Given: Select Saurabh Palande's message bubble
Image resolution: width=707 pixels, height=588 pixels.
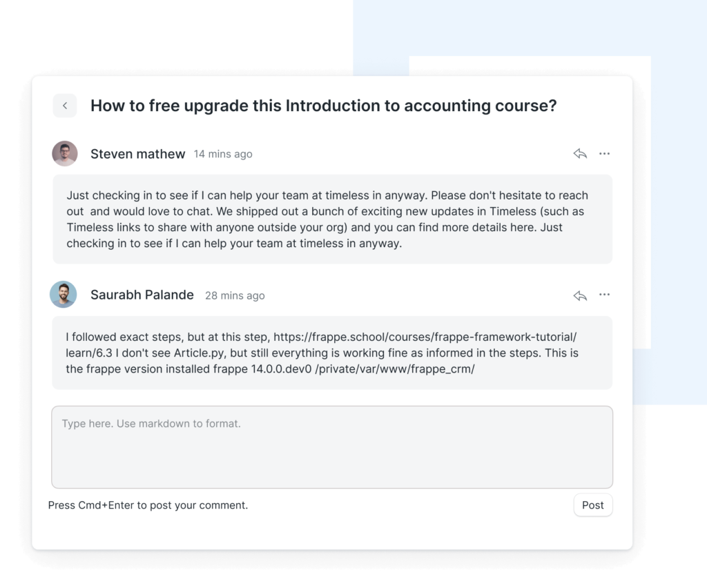Looking at the screenshot, I should click(x=332, y=353).
